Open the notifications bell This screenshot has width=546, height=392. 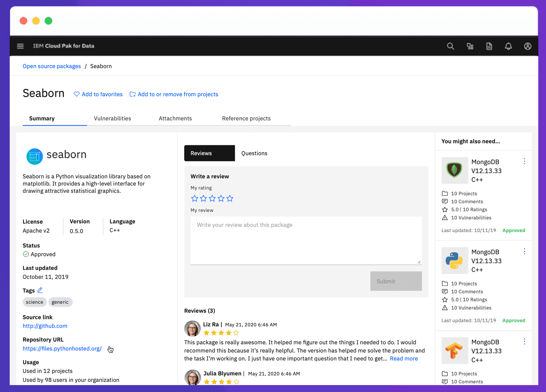coord(508,46)
